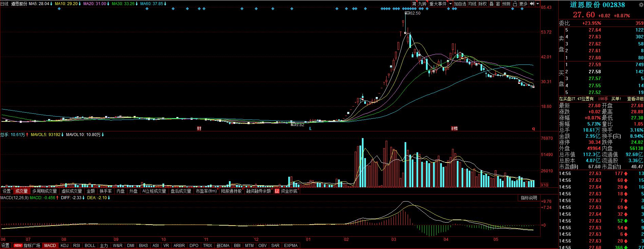Switch to the KDJ indicator tab
The image size is (644, 249).
[64, 245]
